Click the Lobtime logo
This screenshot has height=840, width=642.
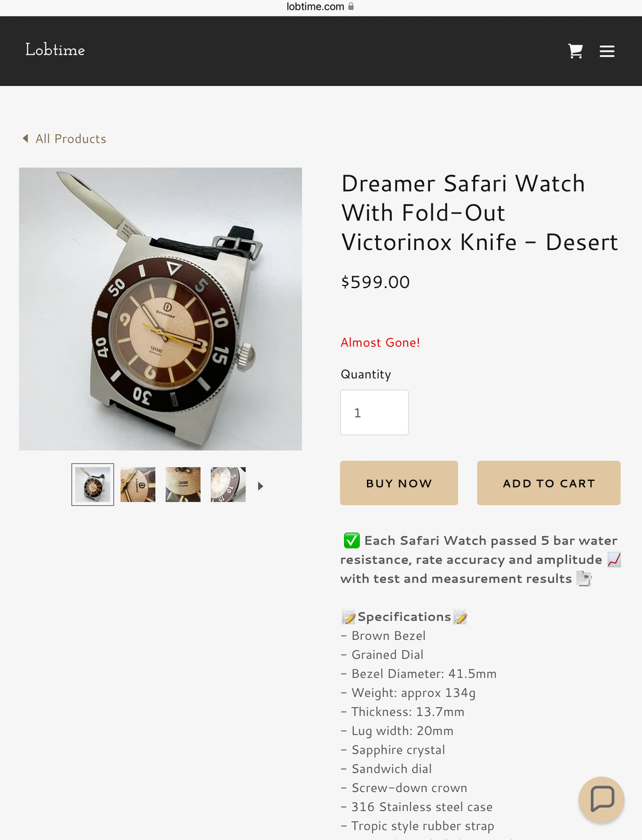coord(55,50)
